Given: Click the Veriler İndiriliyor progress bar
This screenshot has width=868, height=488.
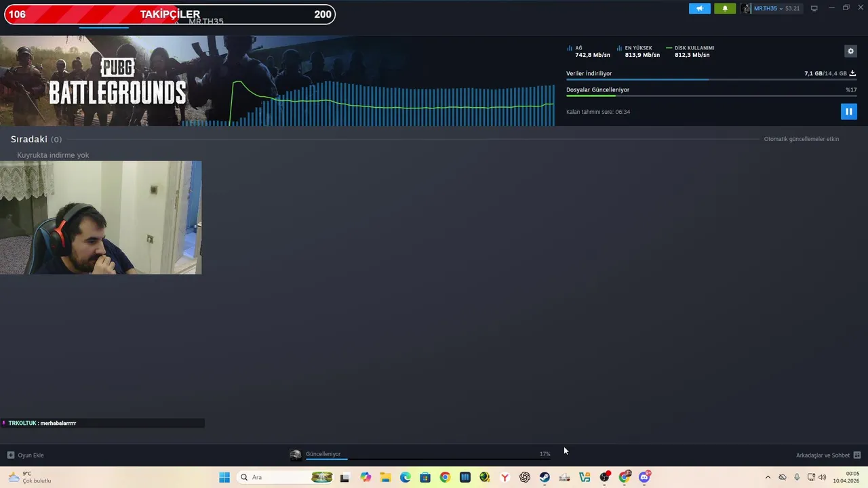Looking at the screenshot, I should point(711,80).
